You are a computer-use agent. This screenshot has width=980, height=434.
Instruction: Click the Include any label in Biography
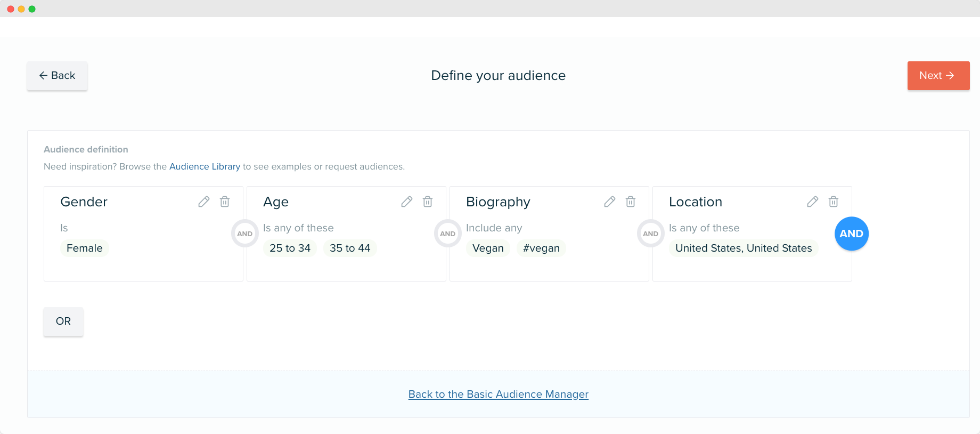(494, 228)
